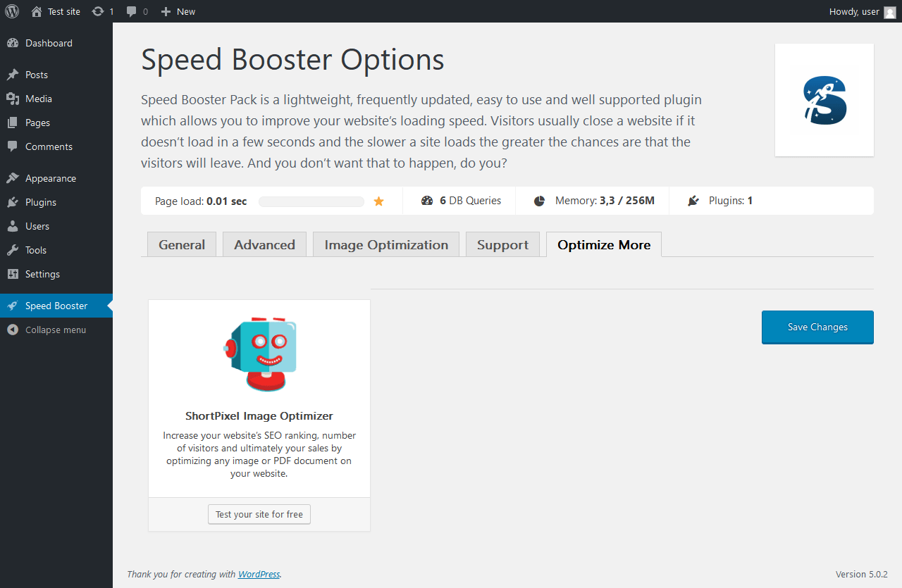Click the Save Changes button
The image size is (902, 588).
(x=817, y=327)
